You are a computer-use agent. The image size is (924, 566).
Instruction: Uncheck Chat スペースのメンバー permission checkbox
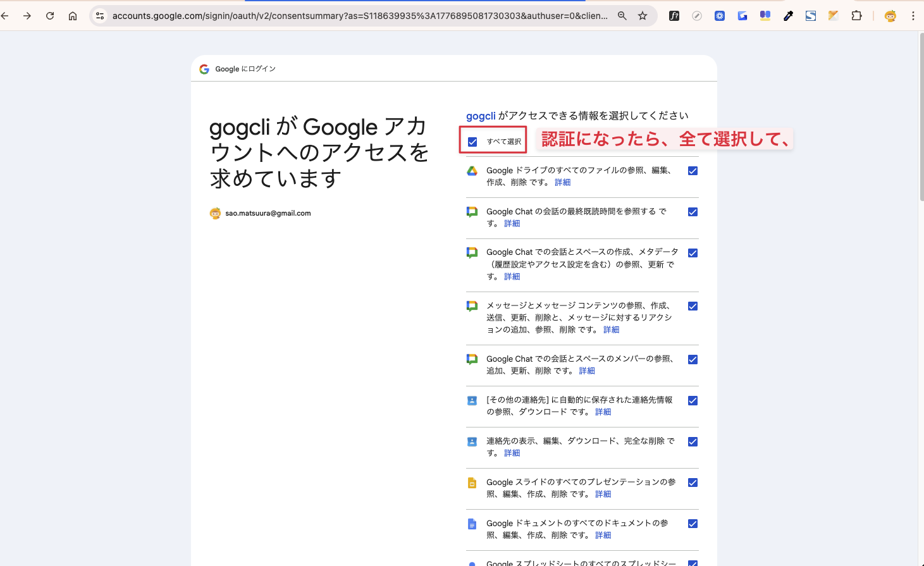(693, 359)
